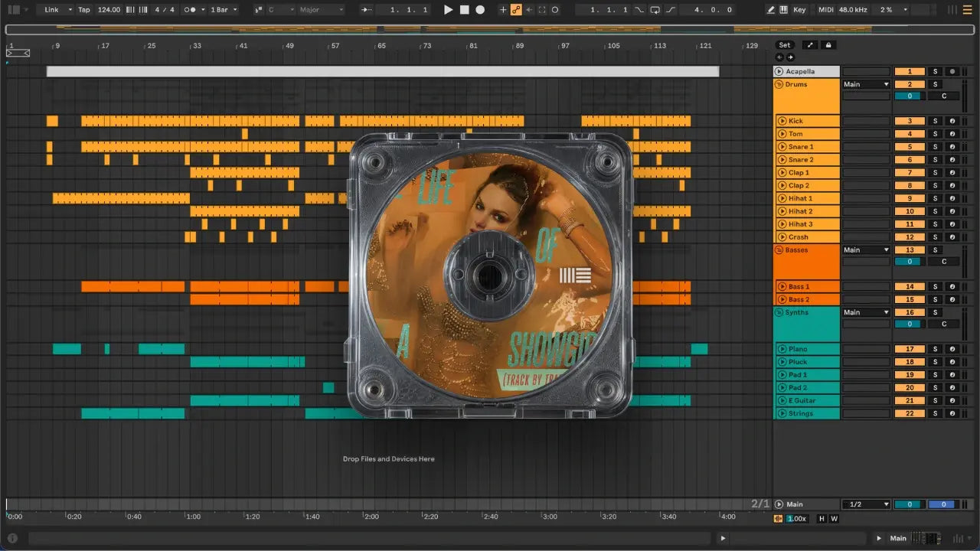980x551 pixels.
Task: Toggle the W button near zoom 1.00x
Action: pyautogui.click(x=834, y=519)
